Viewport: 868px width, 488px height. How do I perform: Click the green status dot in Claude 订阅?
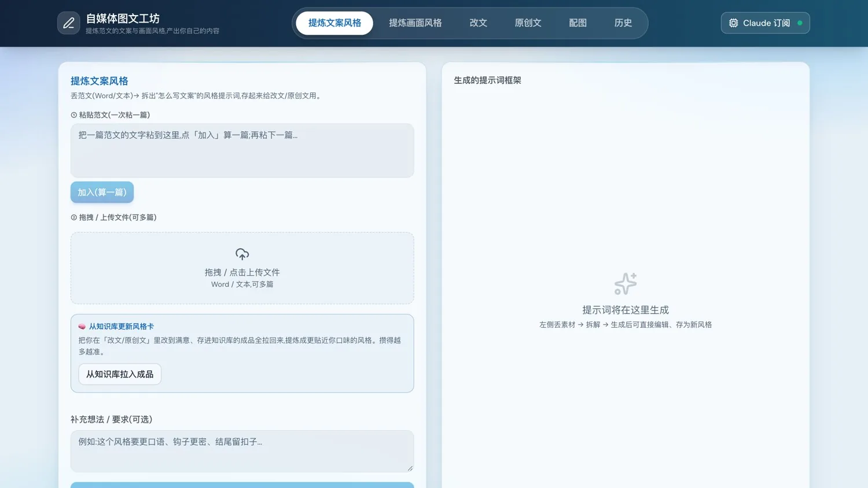coord(800,23)
